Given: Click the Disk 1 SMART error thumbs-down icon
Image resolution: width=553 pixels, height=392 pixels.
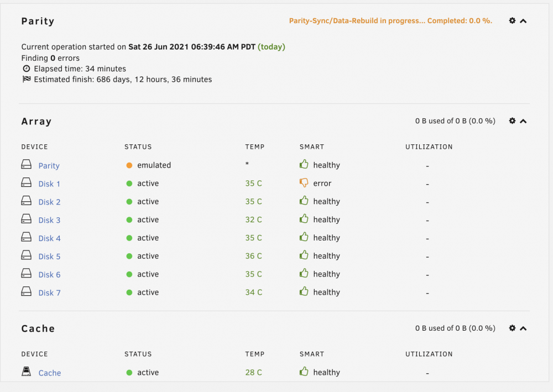Looking at the screenshot, I should coord(304,182).
